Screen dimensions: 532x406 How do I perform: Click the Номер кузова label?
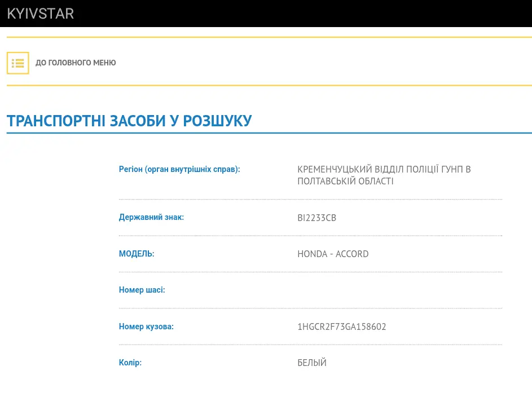(146, 326)
